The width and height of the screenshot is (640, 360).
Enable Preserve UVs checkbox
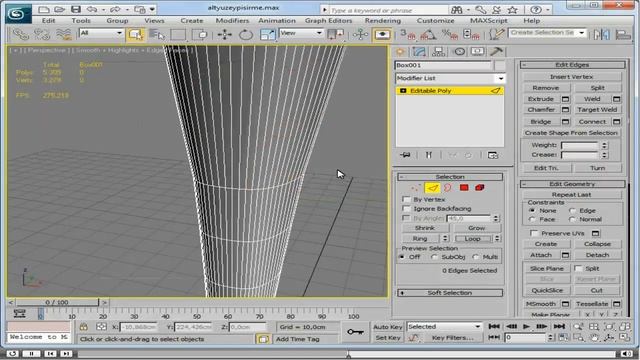534,233
